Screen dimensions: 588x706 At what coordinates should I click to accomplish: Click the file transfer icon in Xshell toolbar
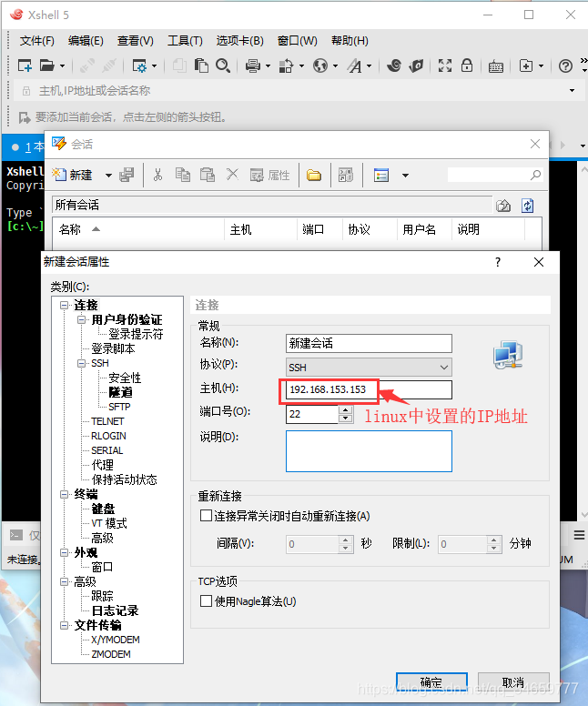pos(286,66)
